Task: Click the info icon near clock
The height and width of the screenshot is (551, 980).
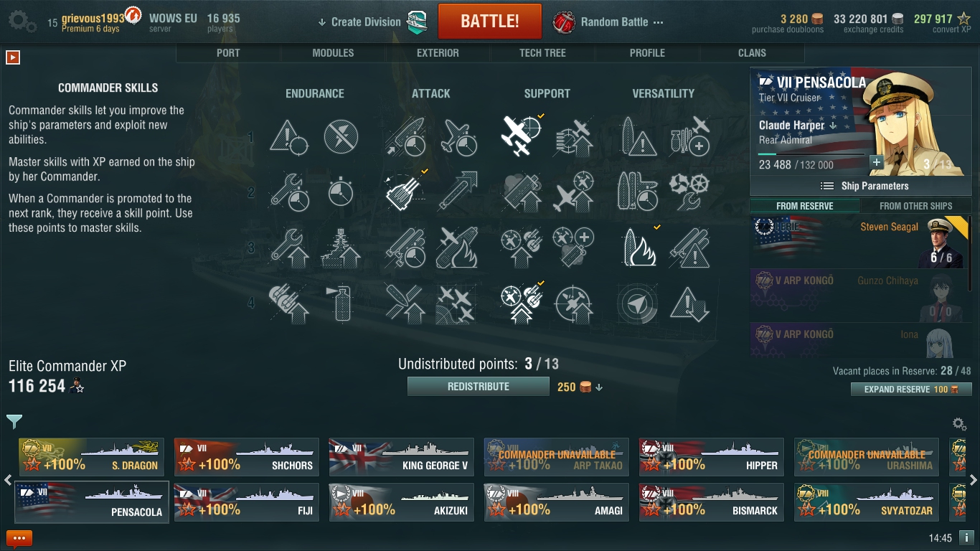Action: [x=966, y=537]
